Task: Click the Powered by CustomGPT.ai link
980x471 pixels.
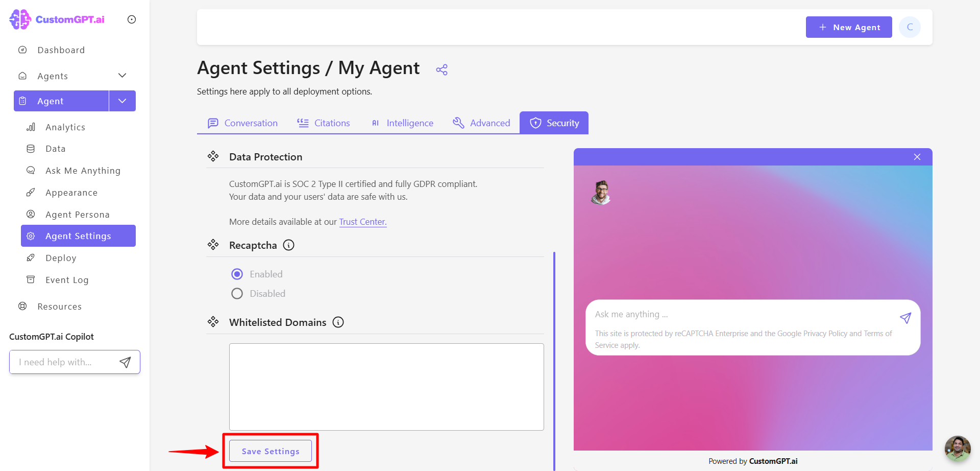Action: tap(753, 461)
